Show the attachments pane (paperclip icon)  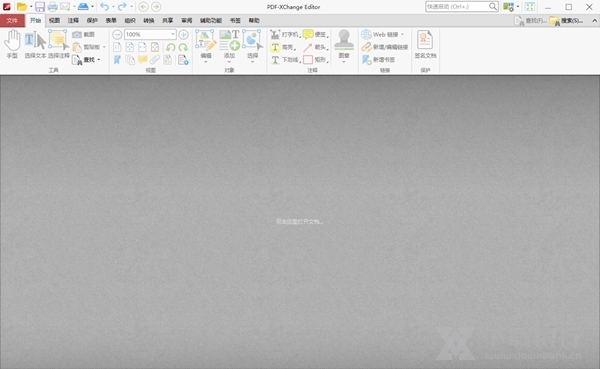(155, 60)
